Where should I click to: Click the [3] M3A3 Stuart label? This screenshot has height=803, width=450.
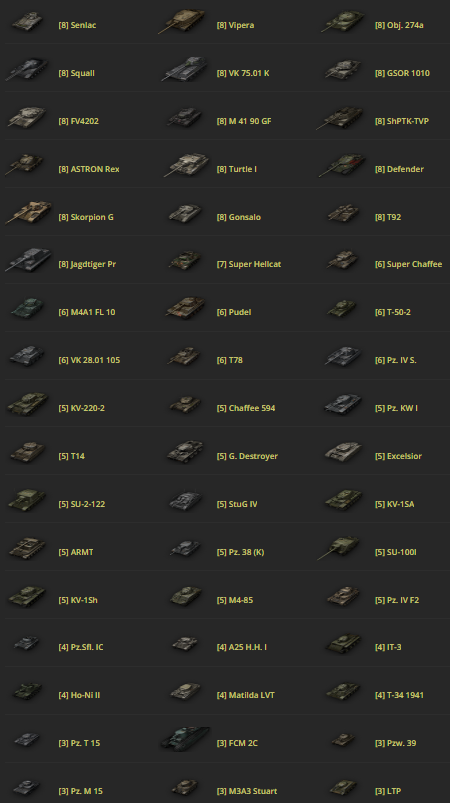pos(247,791)
